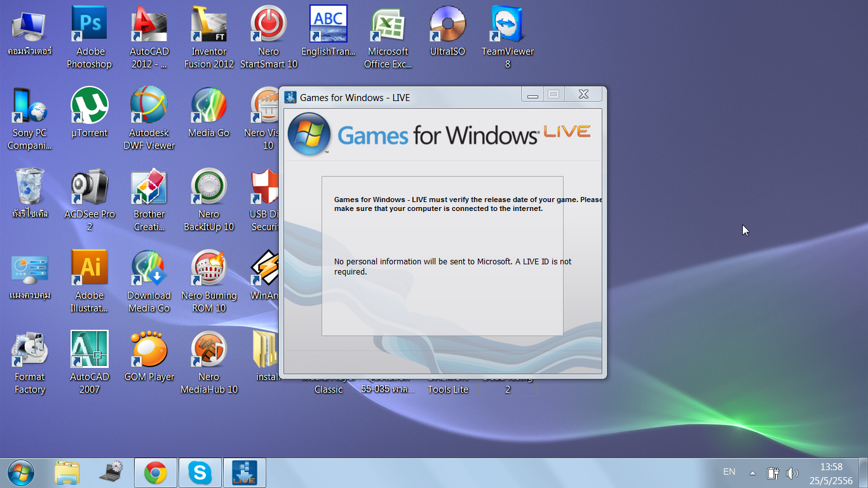Click the "No personal information will be sent" text
This screenshot has height=488, width=868.
[x=453, y=266]
